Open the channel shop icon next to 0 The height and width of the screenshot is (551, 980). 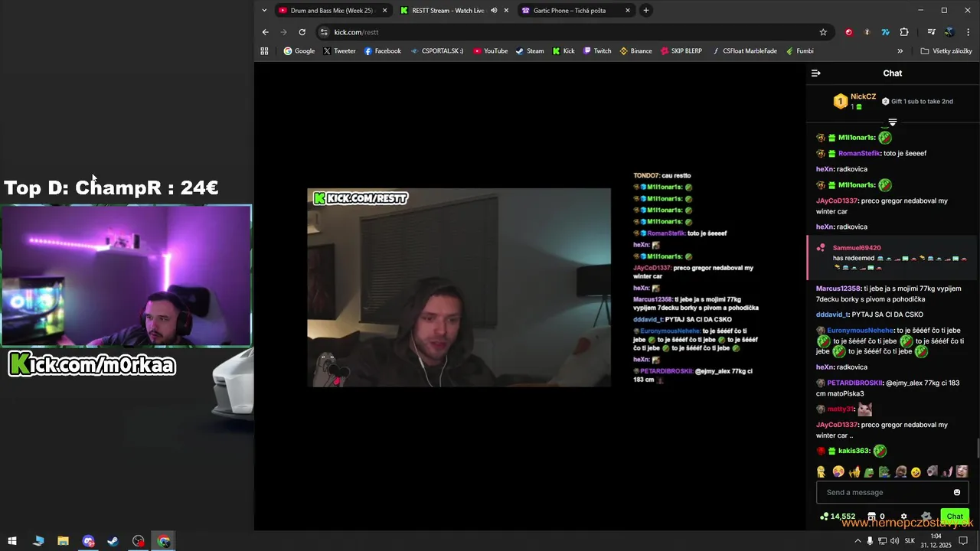(x=871, y=517)
